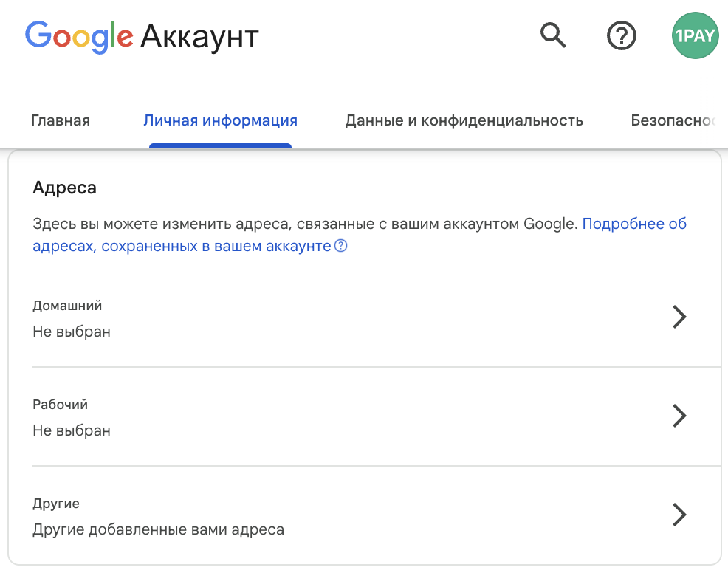Open search with the magnifying glass icon
The height and width of the screenshot is (570, 728).
coord(553,35)
